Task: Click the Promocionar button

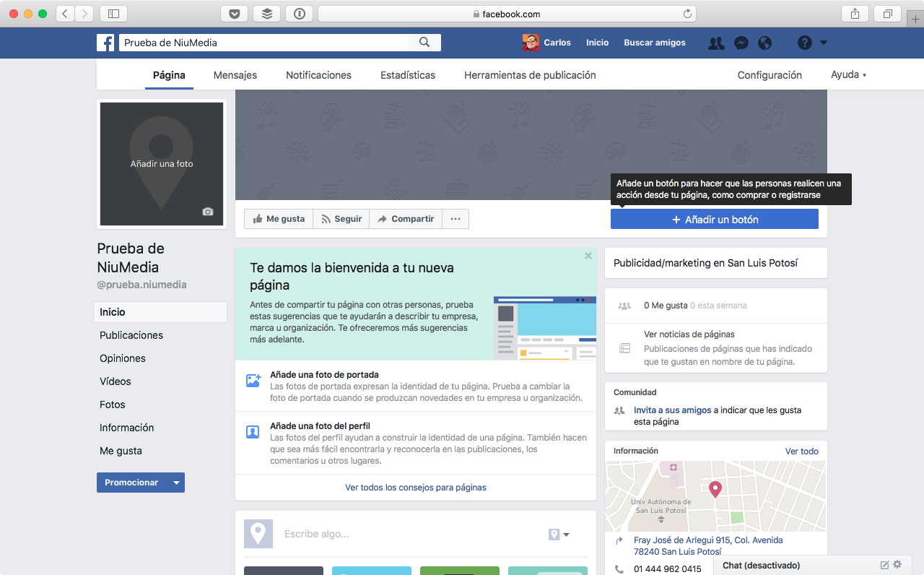Action: (131, 483)
